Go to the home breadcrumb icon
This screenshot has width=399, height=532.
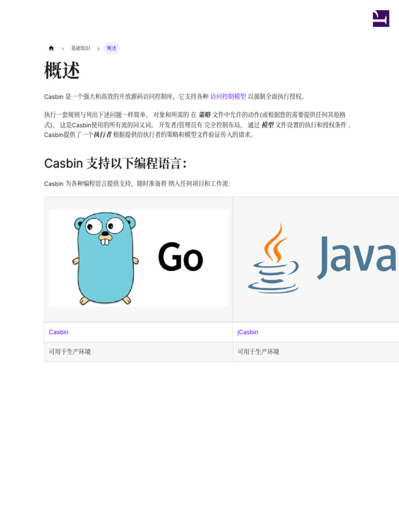pos(51,48)
